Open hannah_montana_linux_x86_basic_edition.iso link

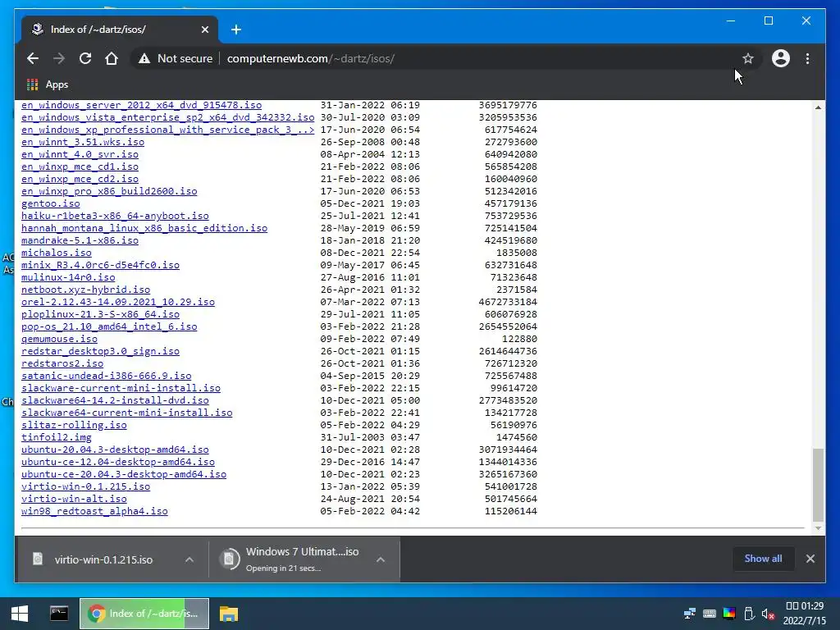144,228
